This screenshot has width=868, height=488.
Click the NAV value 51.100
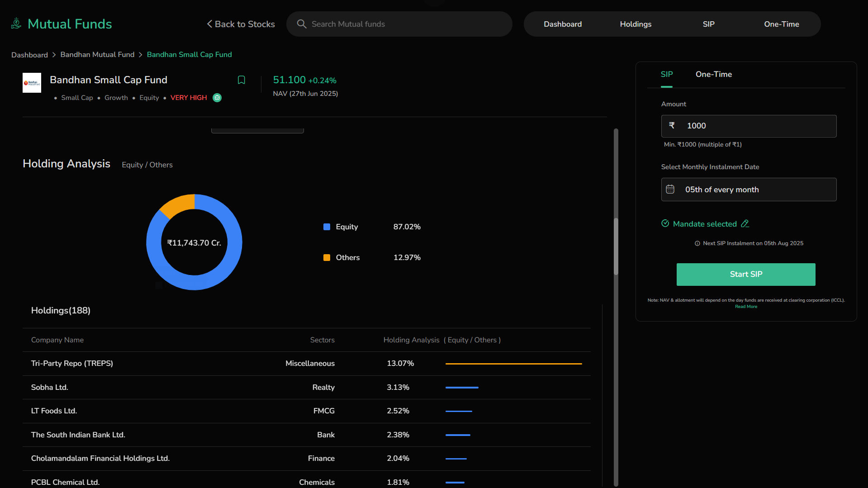point(289,80)
